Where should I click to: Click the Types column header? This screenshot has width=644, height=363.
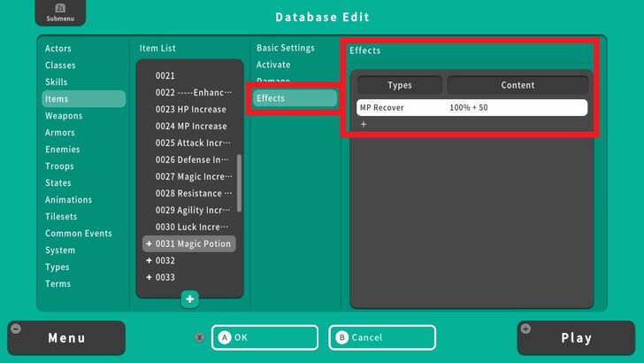pos(400,86)
